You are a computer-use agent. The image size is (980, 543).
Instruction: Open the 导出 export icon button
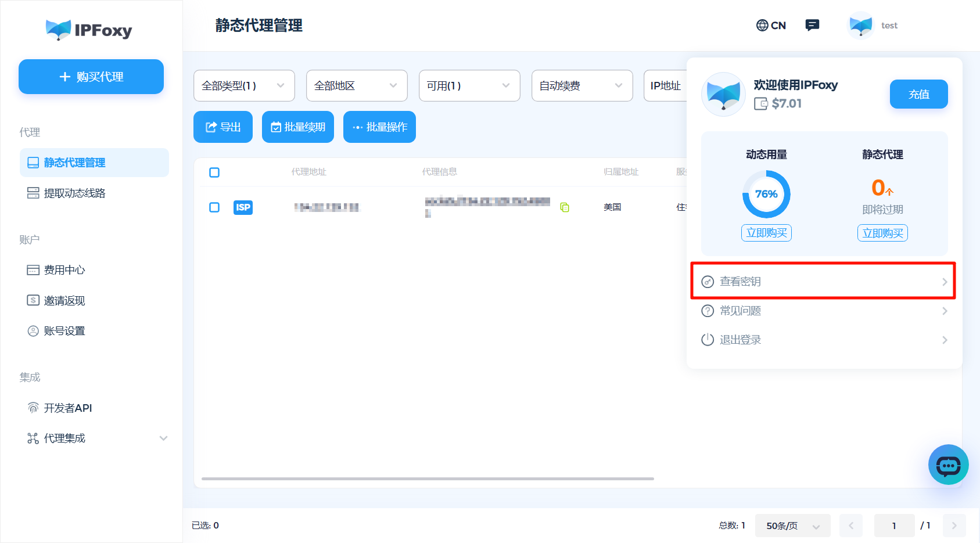tap(211, 127)
